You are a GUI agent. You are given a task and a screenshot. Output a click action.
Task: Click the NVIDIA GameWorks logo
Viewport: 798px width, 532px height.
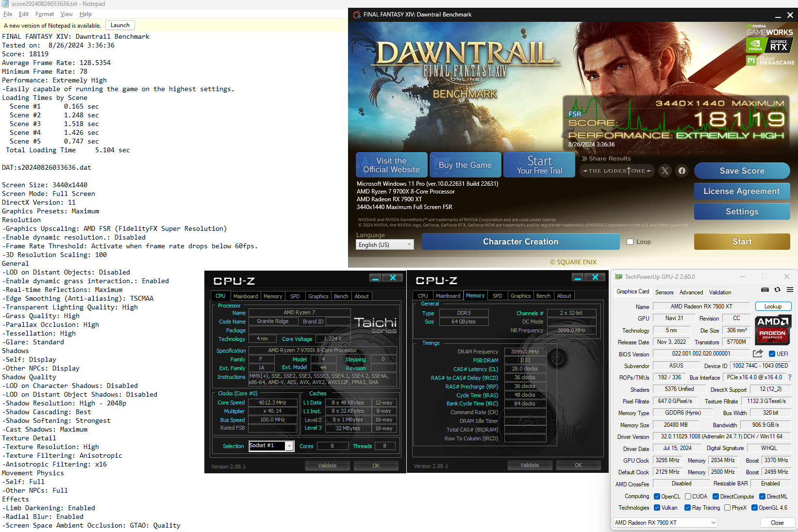pyautogui.click(x=770, y=30)
